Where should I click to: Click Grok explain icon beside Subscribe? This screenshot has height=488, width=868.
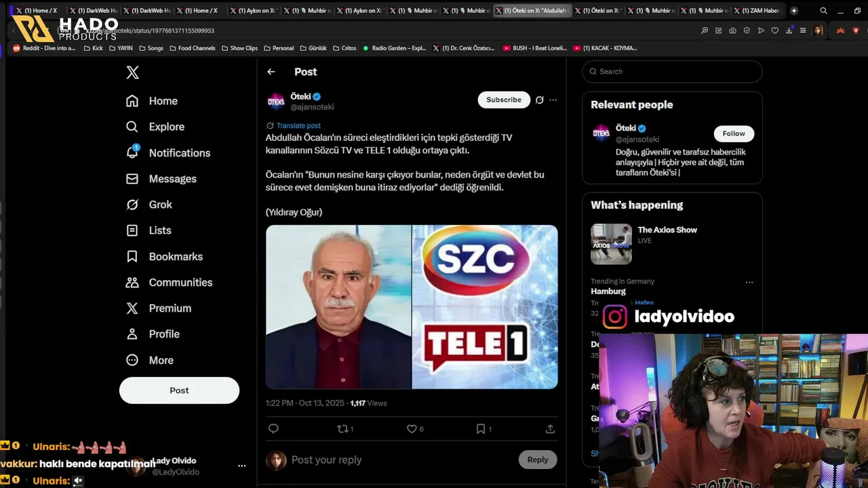540,100
